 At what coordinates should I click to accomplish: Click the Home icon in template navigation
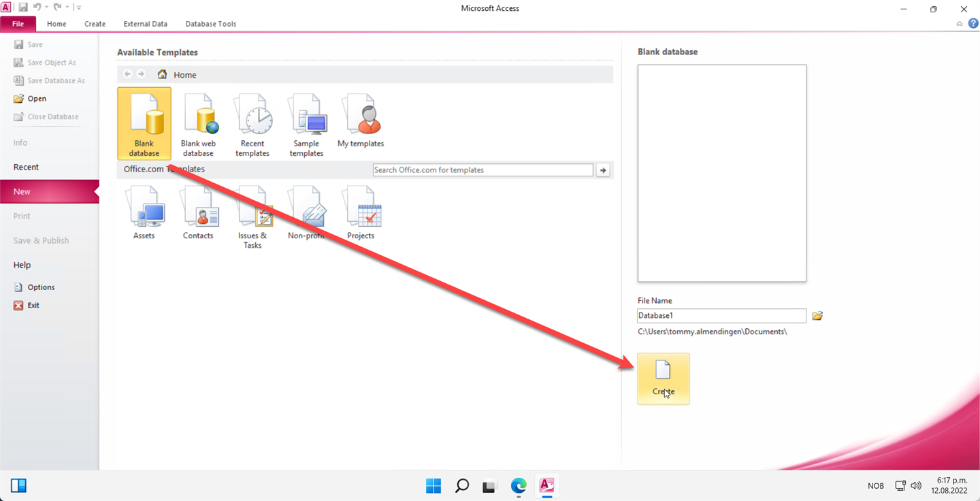click(x=162, y=74)
